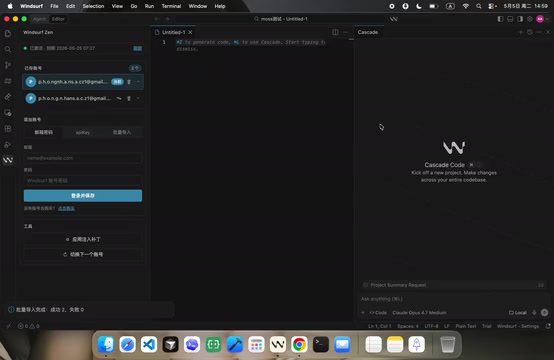Focus the Ask anything Cascade input

(x=453, y=299)
